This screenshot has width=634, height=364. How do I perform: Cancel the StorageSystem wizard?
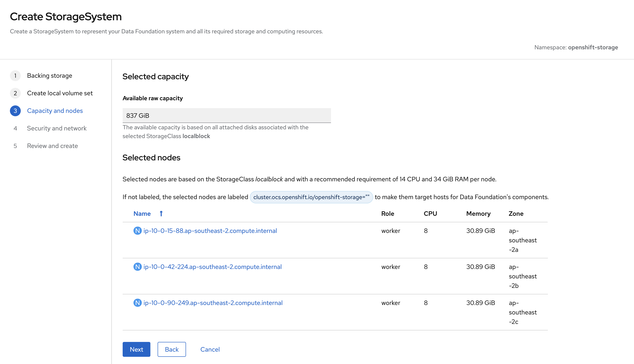point(210,349)
